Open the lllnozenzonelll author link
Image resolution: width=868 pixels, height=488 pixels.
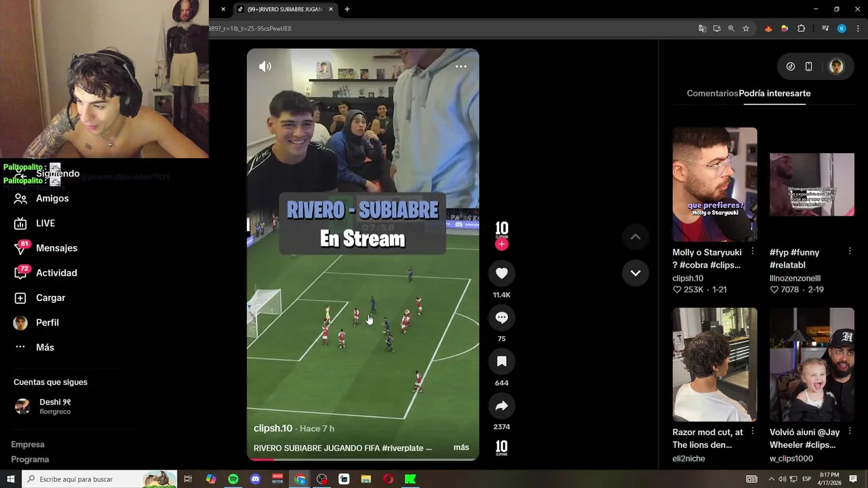(x=795, y=278)
